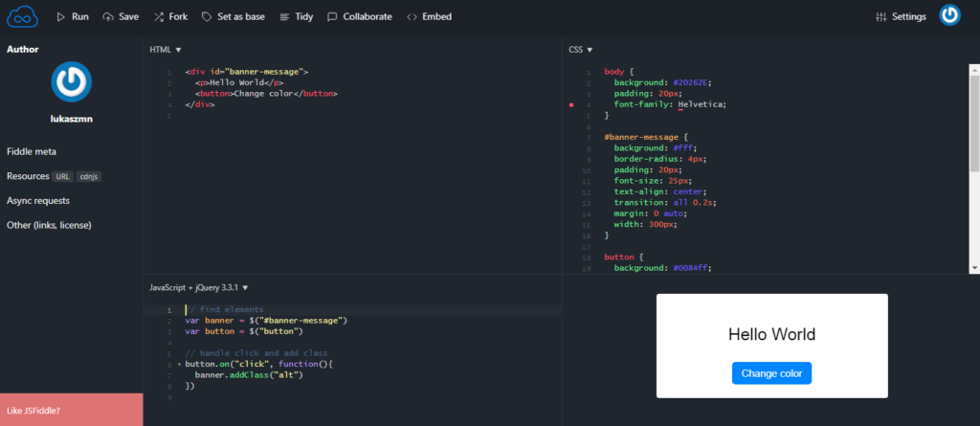980x426 pixels.
Task: Expand the Fiddle meta section
Action: [32, 151]
